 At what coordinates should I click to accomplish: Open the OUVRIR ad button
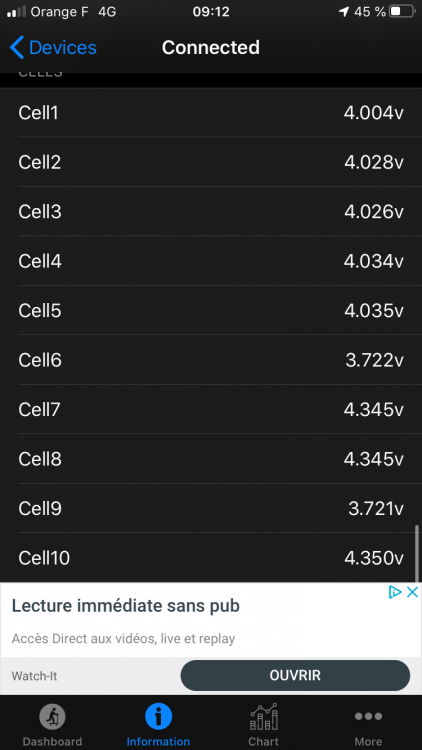coord(295,675)
